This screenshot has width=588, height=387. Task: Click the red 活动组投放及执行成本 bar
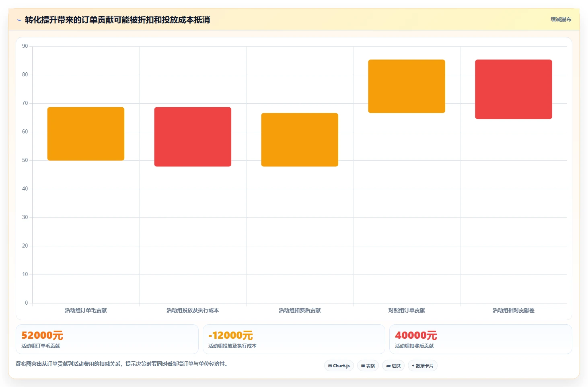tap(193, 137)
